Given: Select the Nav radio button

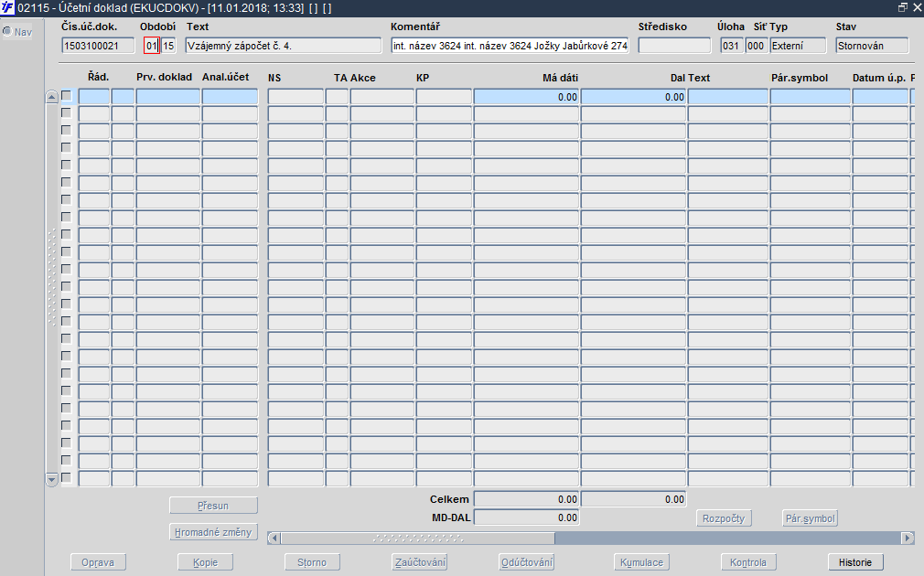Looking at the screenshot, I should [7, 31].
